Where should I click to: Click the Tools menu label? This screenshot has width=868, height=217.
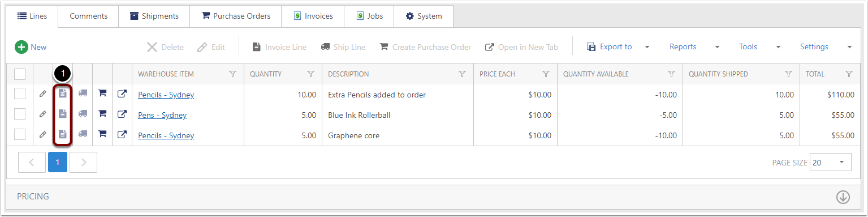pos(748,47)
